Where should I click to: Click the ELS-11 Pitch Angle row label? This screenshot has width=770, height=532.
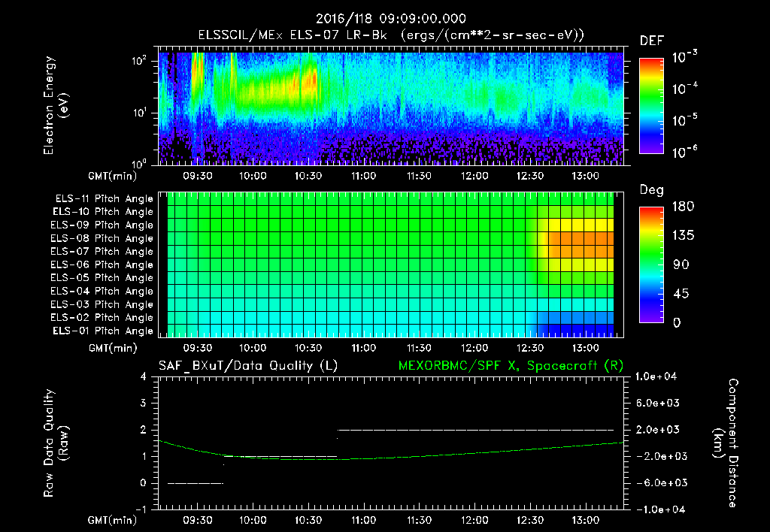pos(104,199)
